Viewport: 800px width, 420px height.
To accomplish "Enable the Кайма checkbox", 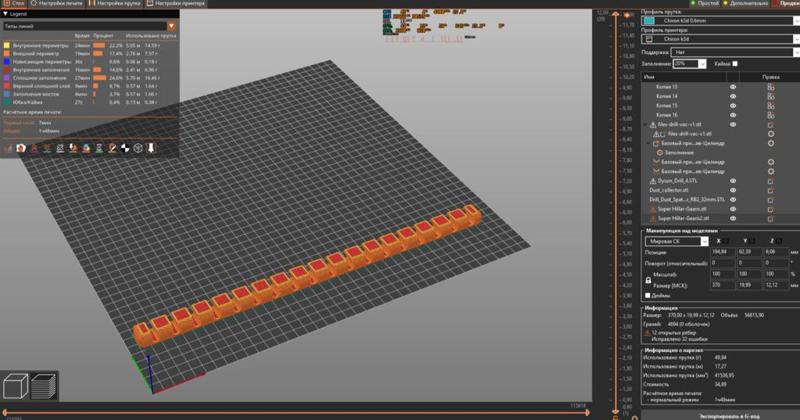I will [x=735, y=64].
